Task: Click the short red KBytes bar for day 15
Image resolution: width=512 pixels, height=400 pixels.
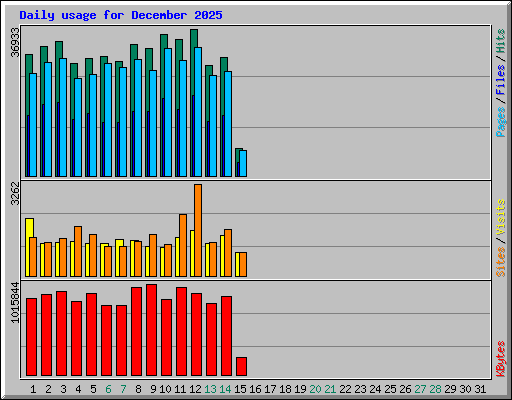Action: point(242,367)
